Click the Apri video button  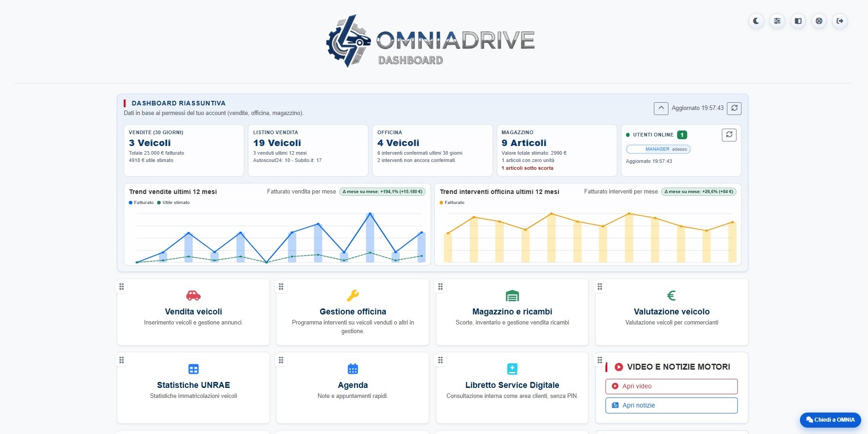[671, 386]
